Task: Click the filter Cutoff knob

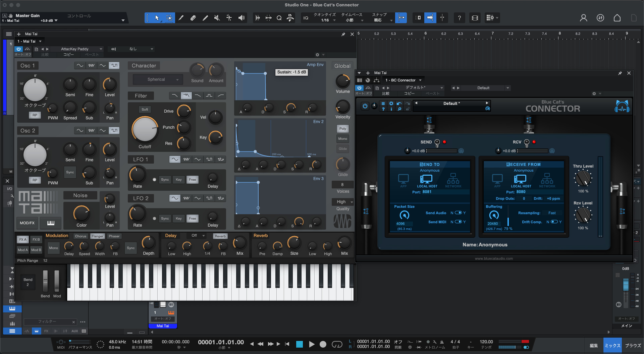Action: pyautogui.click(x=145, y=129)
